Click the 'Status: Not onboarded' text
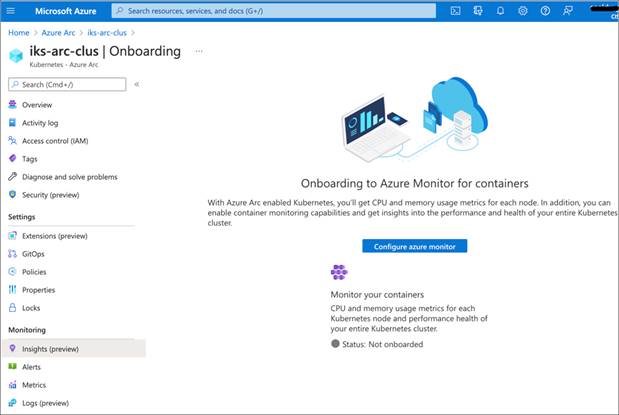The height and width of the screenshot is (415, 619). pyautogui.click(x=383, y=344)
